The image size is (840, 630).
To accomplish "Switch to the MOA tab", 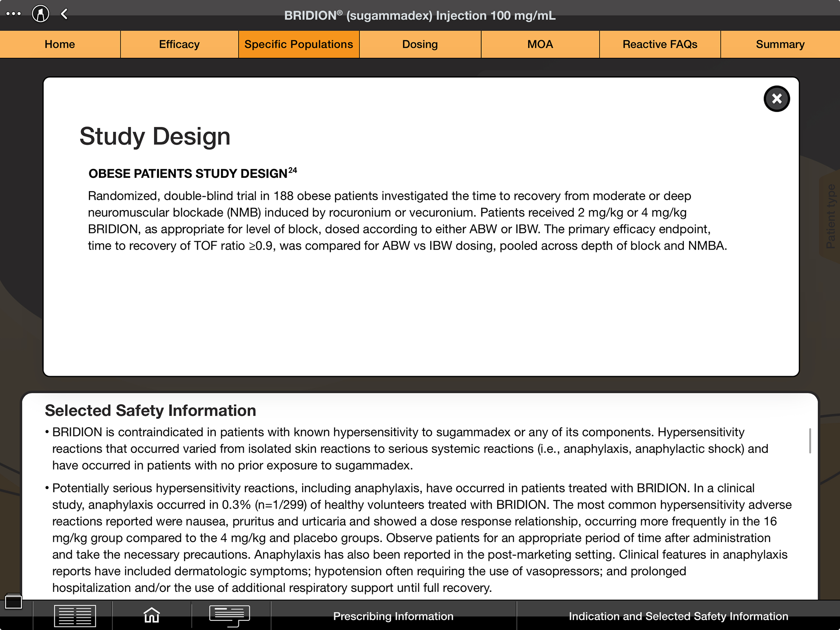I will pos(540,44).
